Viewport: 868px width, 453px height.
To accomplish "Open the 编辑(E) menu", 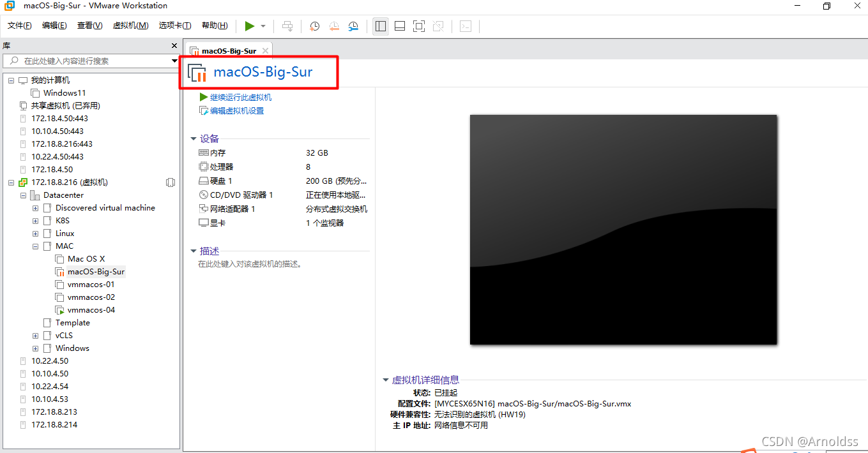I will [54, 26].
